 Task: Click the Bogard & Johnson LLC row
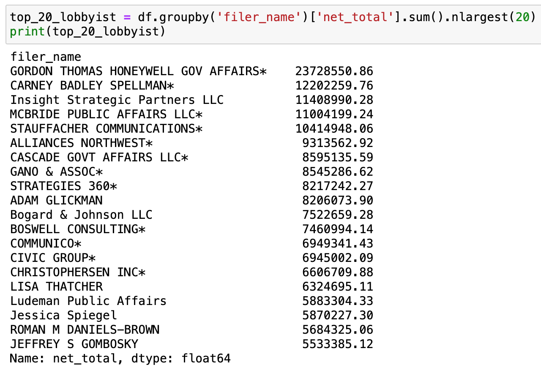click(x=81, y=215)
